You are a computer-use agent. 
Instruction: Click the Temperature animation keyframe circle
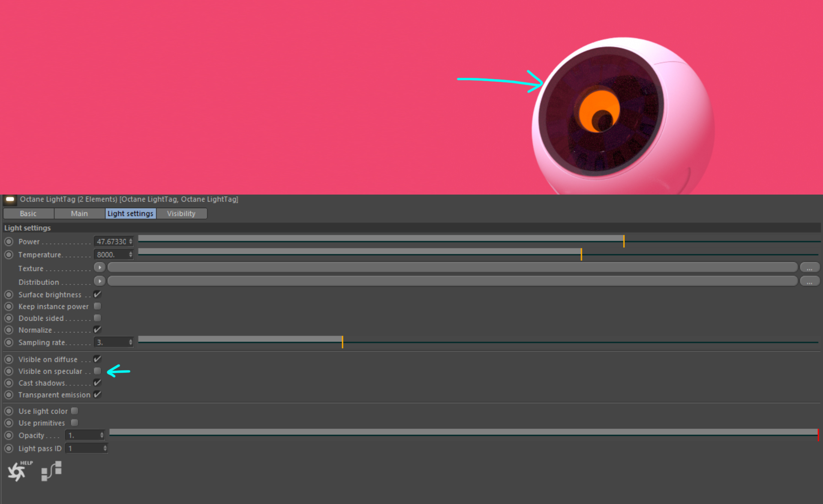(9, 255)
